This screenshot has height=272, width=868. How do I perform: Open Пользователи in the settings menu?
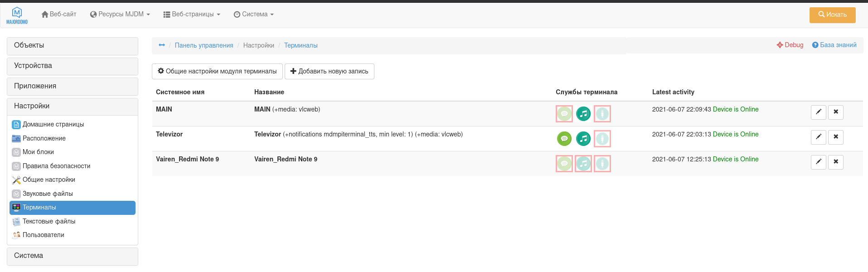tap(43, 235)
